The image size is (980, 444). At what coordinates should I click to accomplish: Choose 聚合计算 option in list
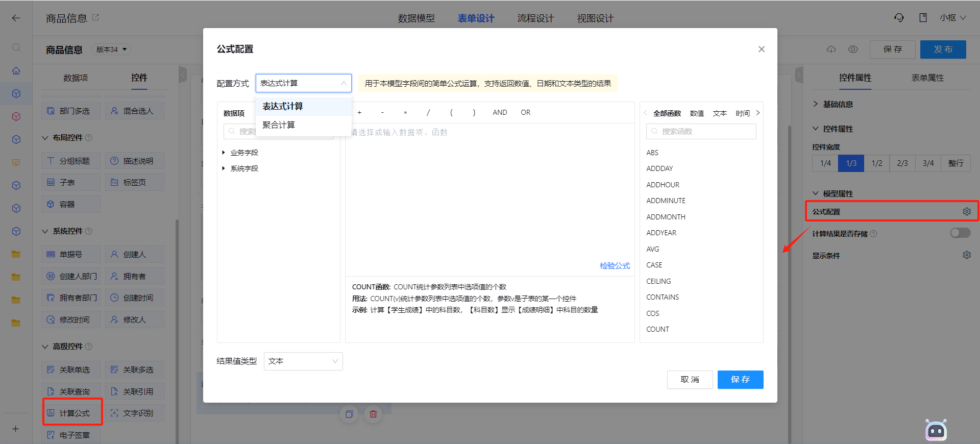click(304, 125)
